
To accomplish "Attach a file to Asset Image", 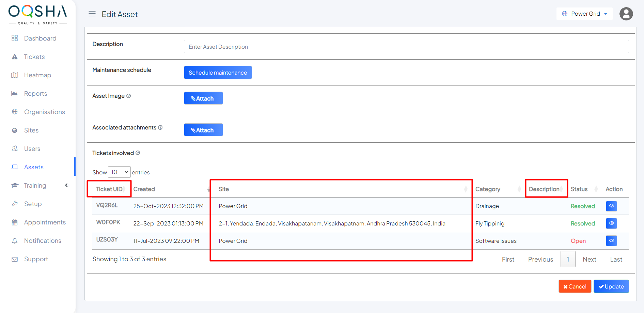I will click(203, 98).
